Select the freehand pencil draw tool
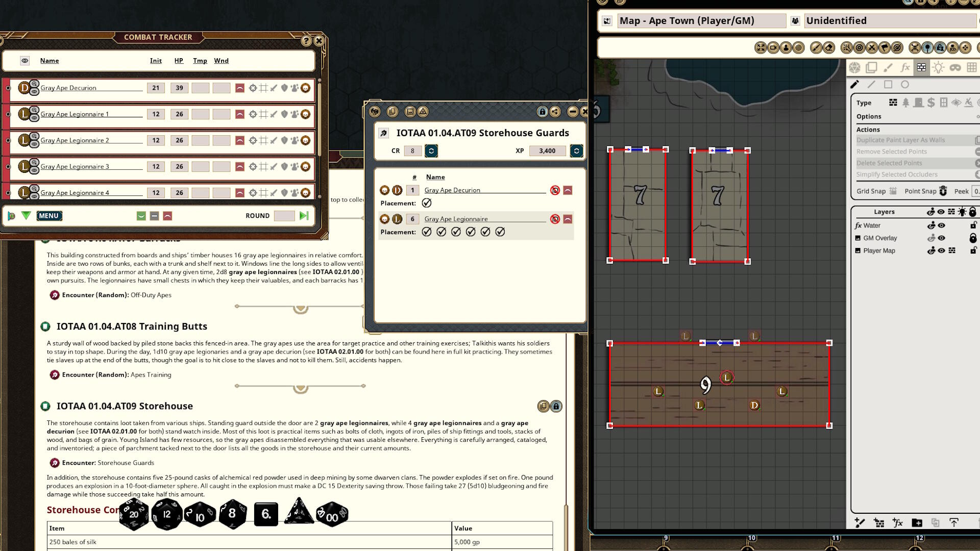The image size is (980, 551). coord(854,85)
